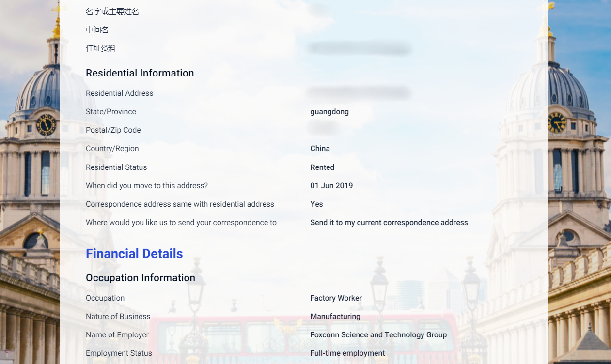Select the guangdong State/Province value
Screen dimensions: 611x364
pos(329,112)
